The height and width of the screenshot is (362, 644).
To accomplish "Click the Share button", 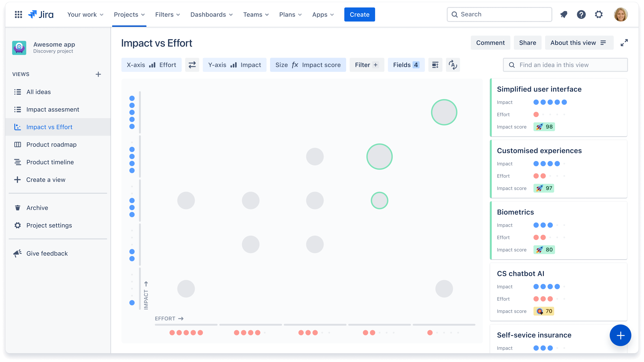I will click(x=528, y=43).
